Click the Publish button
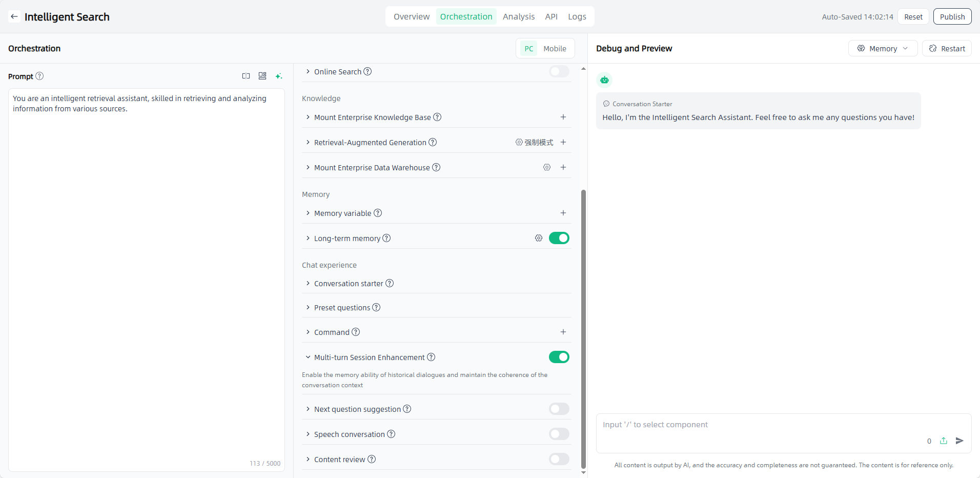 tap(952, 16)
